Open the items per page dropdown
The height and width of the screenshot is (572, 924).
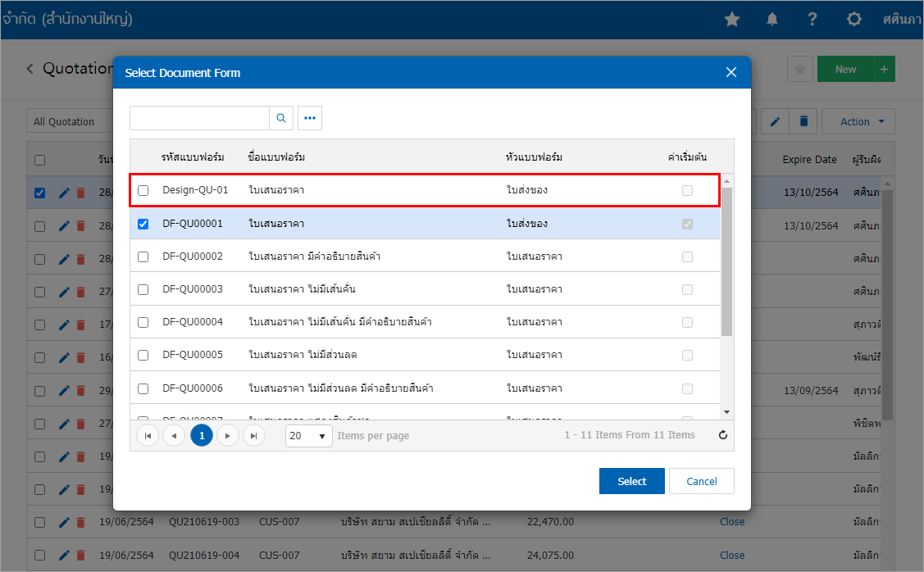307,436
